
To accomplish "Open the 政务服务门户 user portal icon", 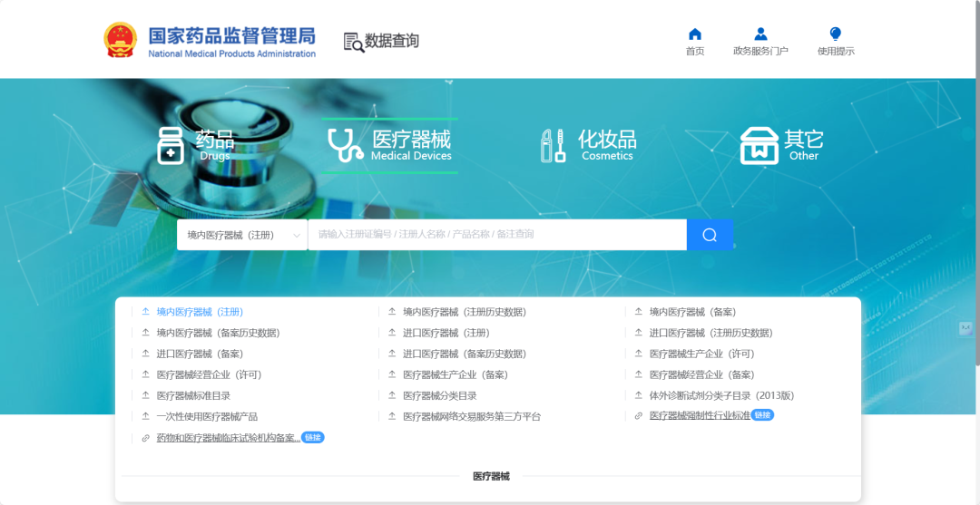I will 760,34.
